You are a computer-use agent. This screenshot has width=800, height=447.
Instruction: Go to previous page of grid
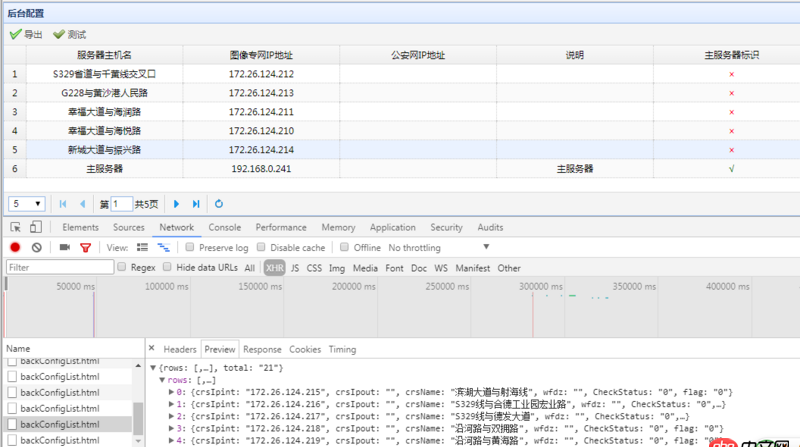[83, 204]
